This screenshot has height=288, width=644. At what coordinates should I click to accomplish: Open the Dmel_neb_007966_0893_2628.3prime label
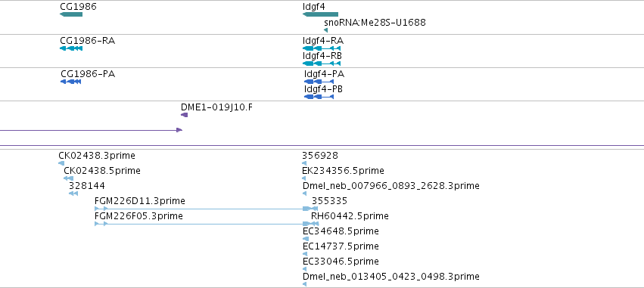pos(391,186)
